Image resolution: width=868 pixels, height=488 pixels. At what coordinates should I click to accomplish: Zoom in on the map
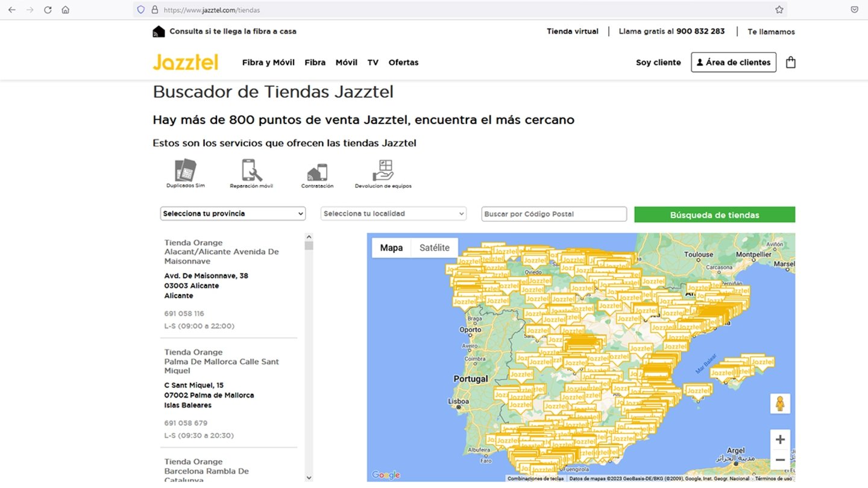[780, 439]
